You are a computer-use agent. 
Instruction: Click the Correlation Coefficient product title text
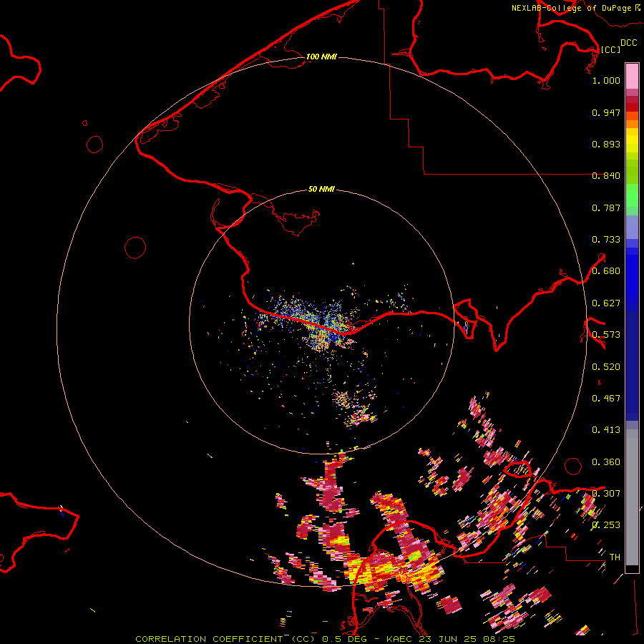(x=225, y=639)
